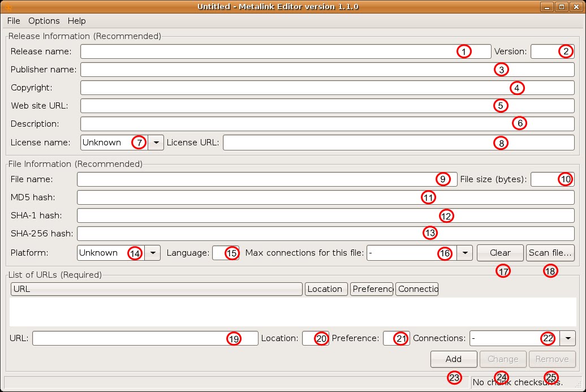Sort by the URL column header
This screenshot has height=392, width=586.
coord(157,289)
